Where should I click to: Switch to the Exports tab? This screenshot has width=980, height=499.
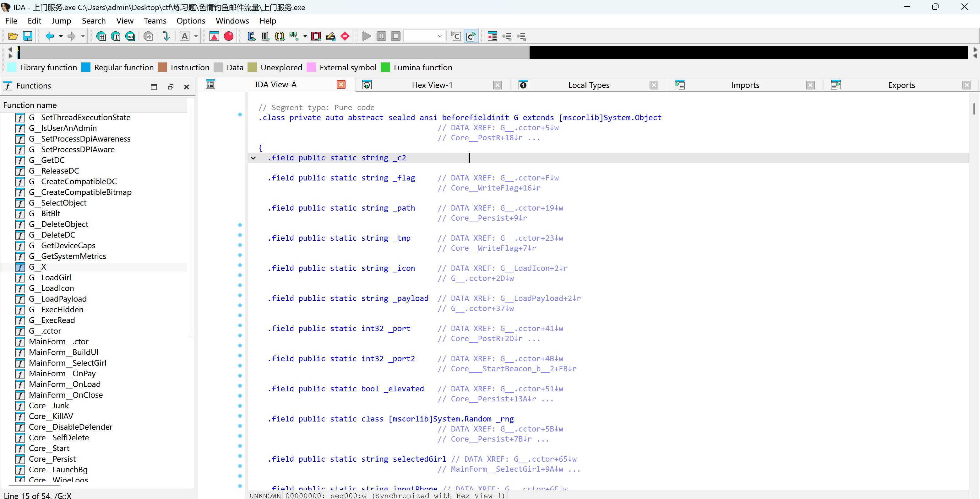(901, 85)
